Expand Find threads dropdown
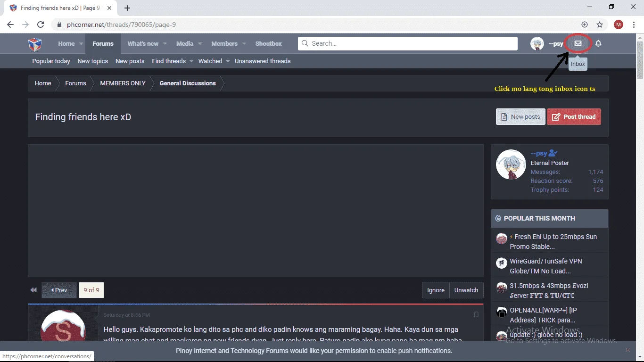This screenshot has height=362, width=644. (x=190, y=61)
